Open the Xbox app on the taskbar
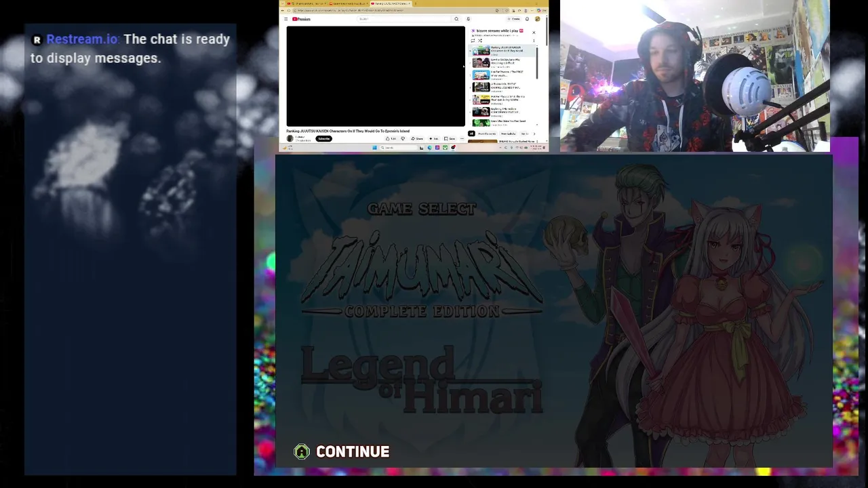 coord(445,148)
